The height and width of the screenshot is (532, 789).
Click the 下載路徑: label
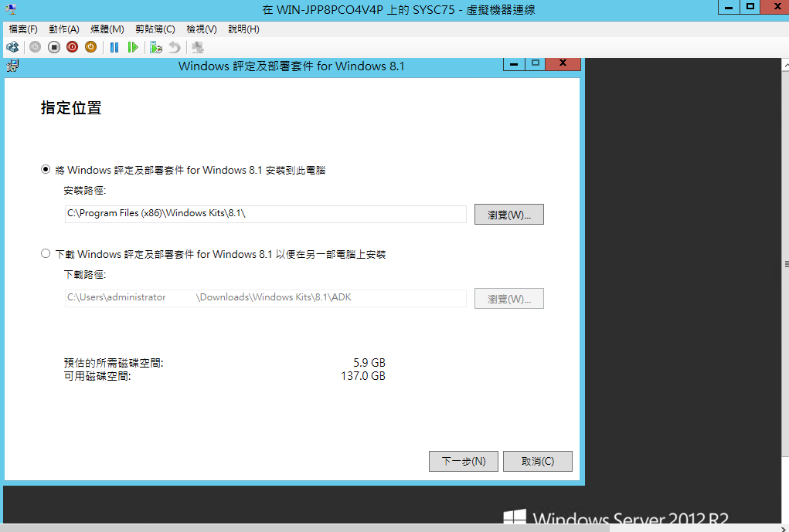click(x=84, y=275)
